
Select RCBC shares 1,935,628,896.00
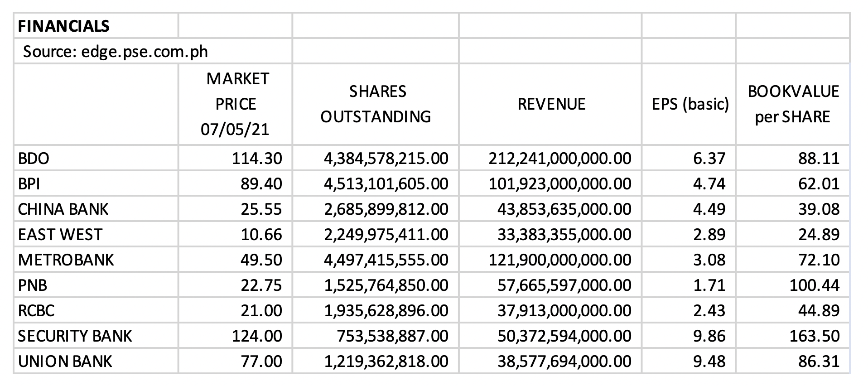pos(376,310)
